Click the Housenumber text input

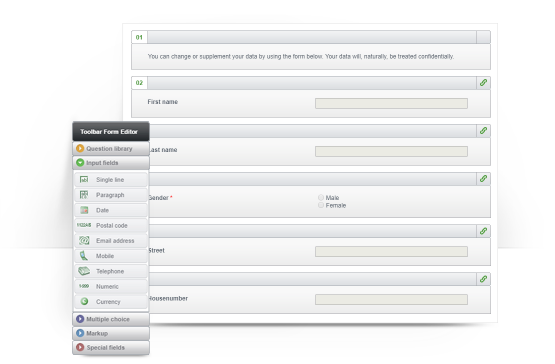tap(391, 300)
